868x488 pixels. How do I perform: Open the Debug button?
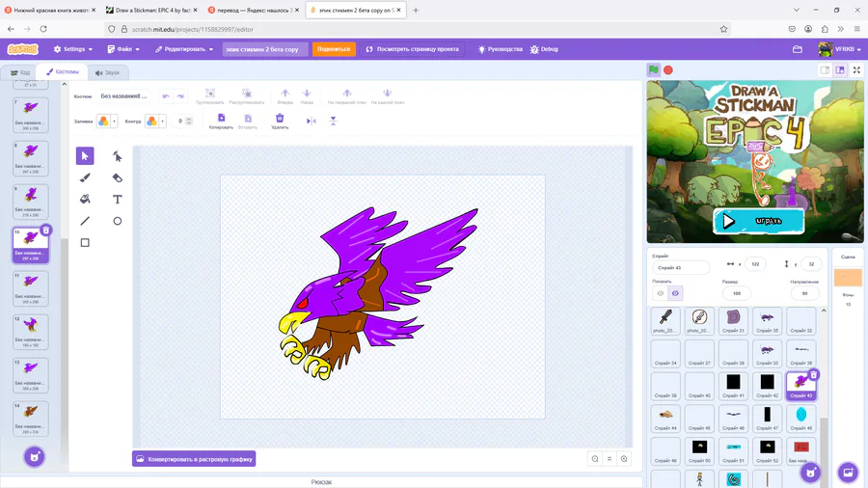[544, 49]
